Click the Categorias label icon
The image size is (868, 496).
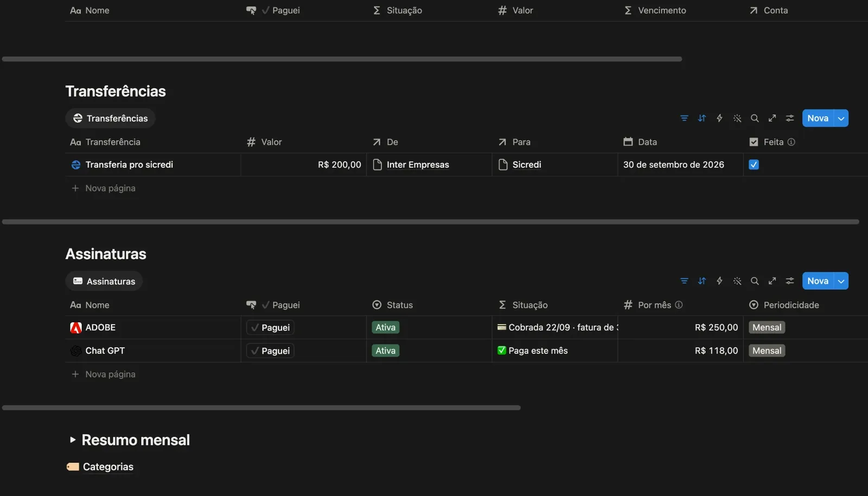[73, 467]
